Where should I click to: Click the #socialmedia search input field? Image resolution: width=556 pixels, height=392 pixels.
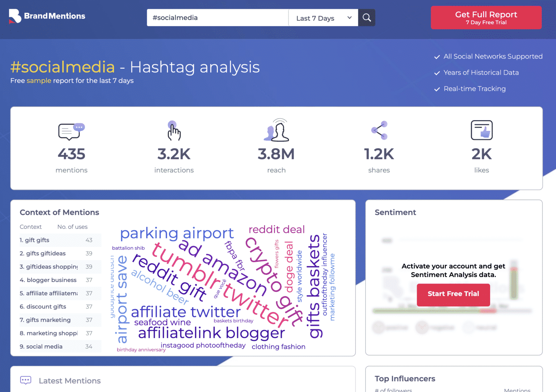click(217, 17)
